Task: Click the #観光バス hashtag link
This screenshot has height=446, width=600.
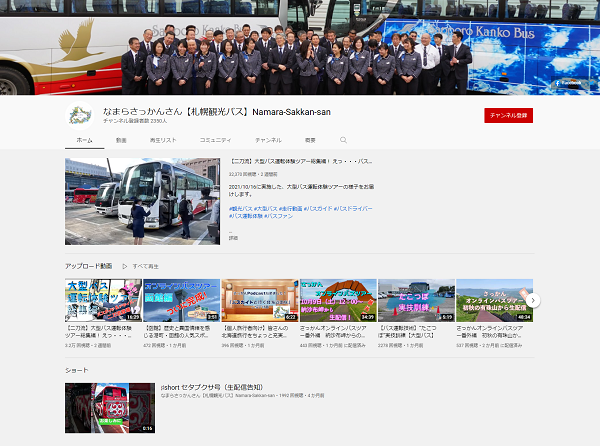Action: pos(244,207)
